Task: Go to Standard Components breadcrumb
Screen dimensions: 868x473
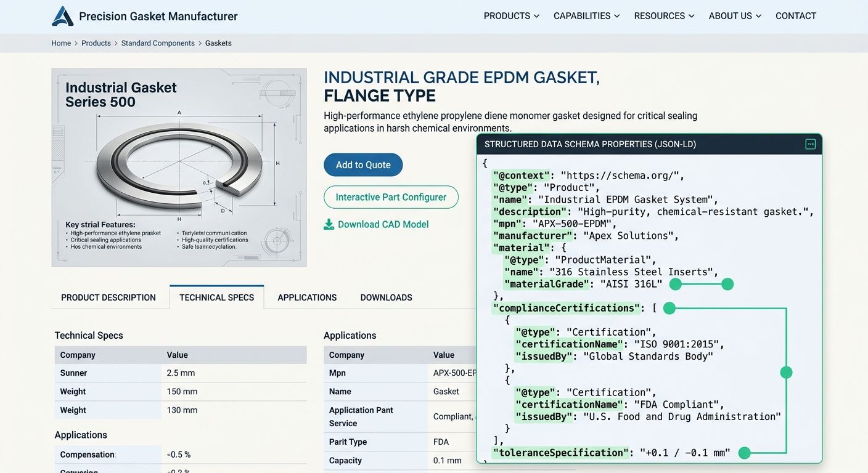Action: (158, 43)
